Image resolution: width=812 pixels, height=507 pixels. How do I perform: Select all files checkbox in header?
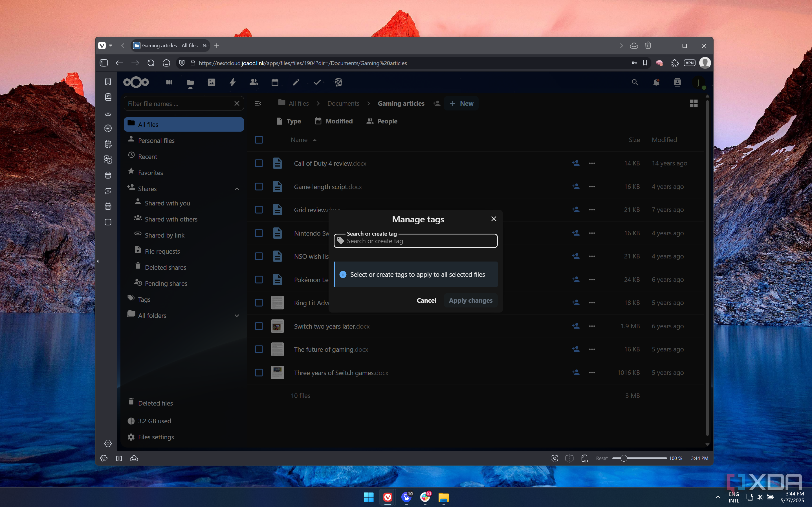click(259, 140)
